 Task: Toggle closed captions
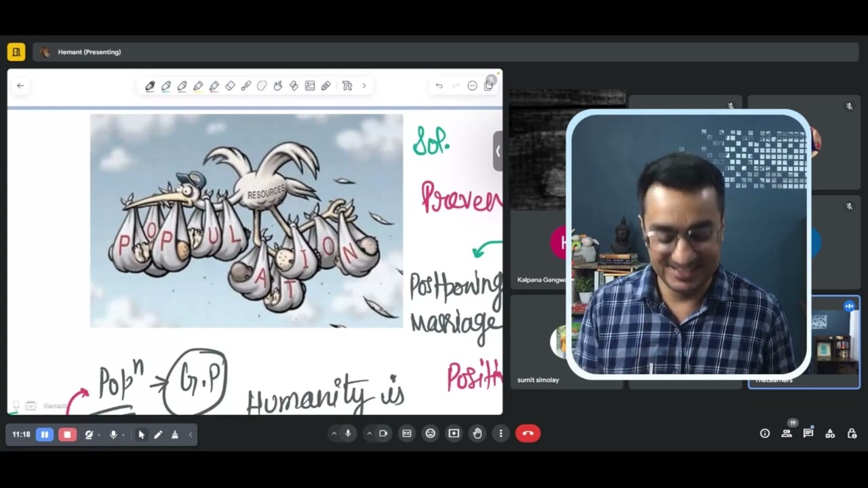407,434
